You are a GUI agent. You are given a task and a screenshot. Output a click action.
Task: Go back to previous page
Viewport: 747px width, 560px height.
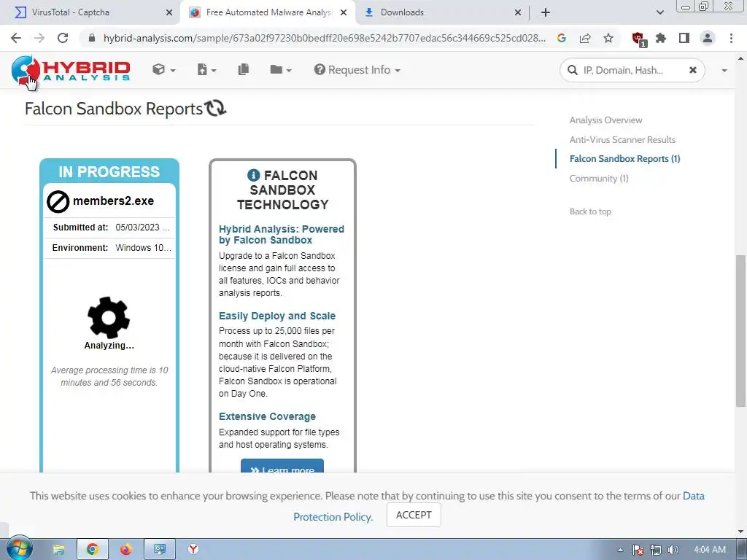coord(16,38)
